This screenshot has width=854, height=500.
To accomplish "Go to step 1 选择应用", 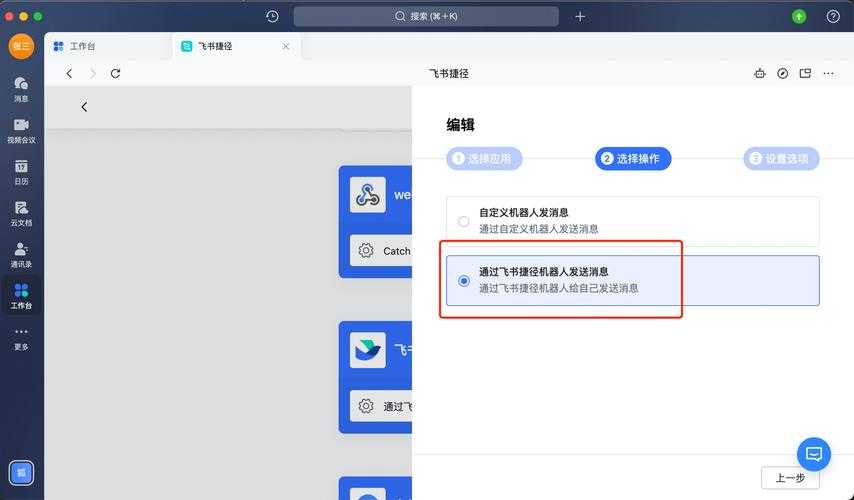I will point(484,158).
